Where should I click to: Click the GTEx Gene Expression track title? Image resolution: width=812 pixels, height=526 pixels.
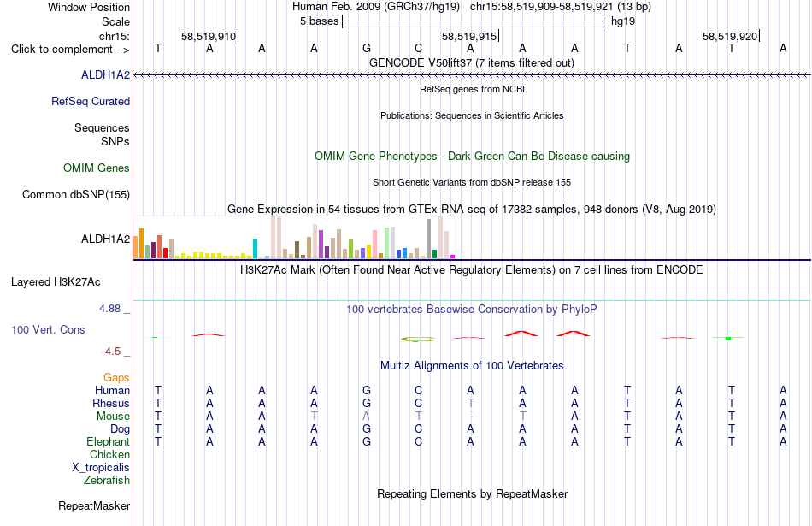(x=472, y=210)
